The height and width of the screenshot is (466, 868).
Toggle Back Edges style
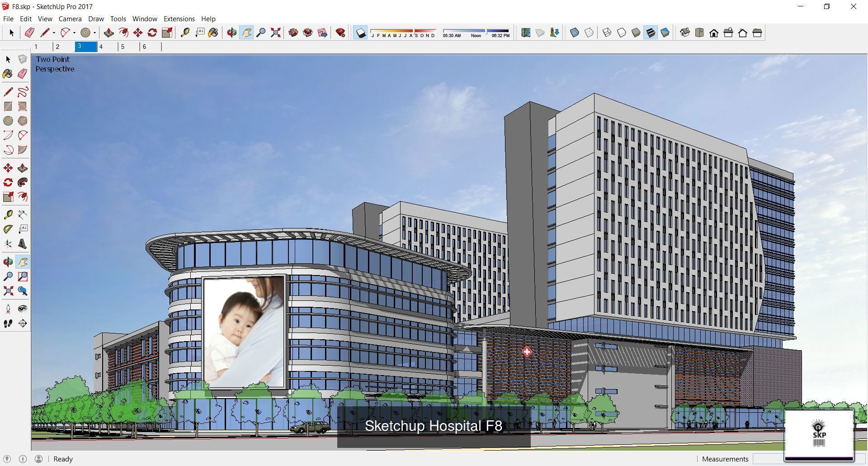(x=589, y=33)
